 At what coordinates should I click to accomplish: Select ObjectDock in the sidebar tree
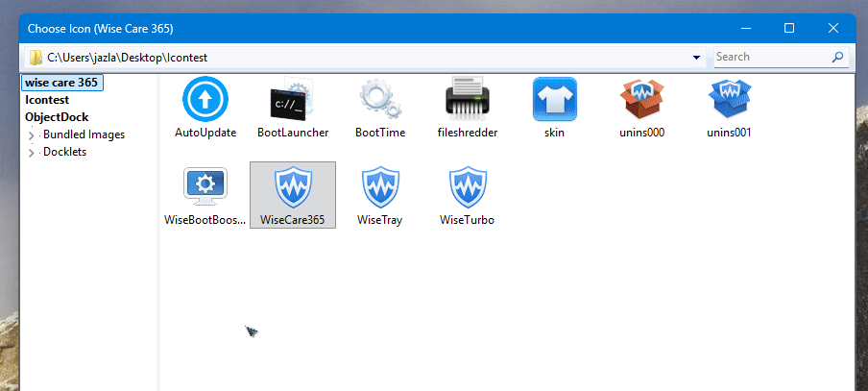point(57,117)
